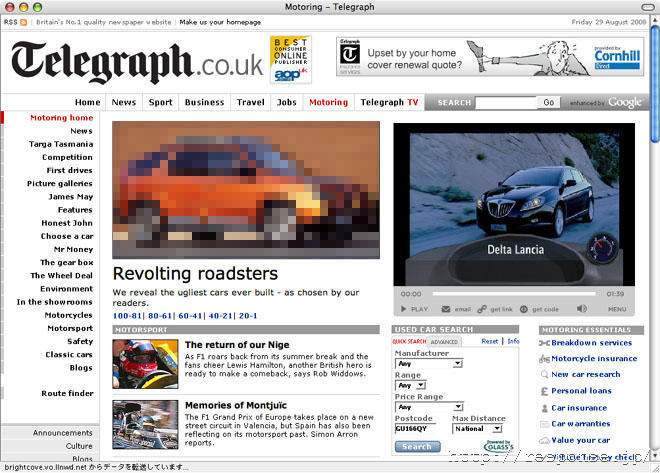Click the orange RSS feed icon

(24, 22)
